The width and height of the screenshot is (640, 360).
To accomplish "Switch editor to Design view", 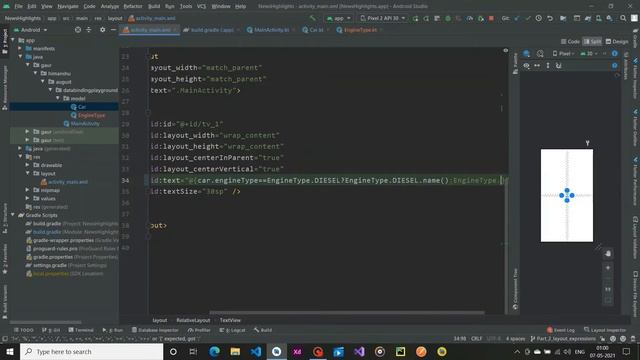I will 617,41.
